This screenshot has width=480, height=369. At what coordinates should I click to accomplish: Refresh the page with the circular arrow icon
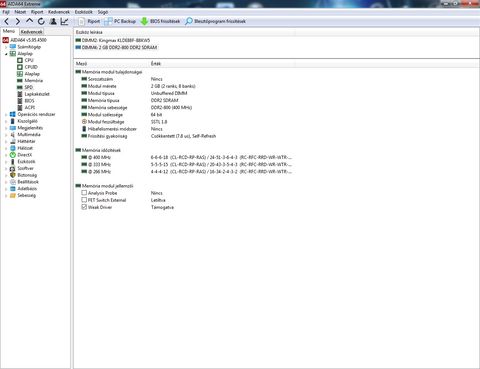click(x=41, y=22)
